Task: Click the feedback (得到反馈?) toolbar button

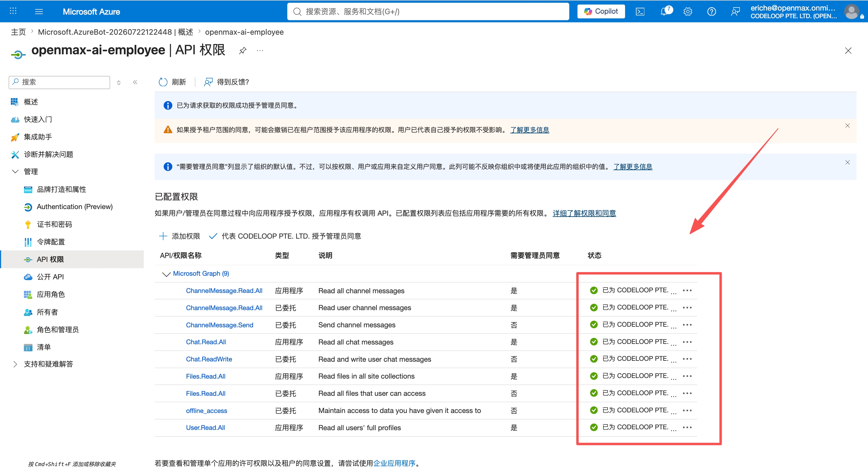Action: tap(226, 82)
